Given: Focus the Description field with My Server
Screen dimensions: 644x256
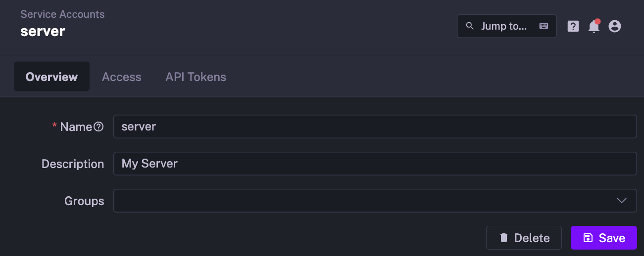Looking at the screenshot, I should [x=374, y=164].
